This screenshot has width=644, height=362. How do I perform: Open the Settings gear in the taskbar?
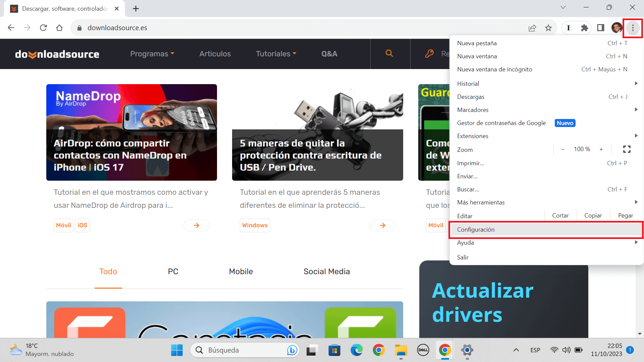(x=467, y=350)
